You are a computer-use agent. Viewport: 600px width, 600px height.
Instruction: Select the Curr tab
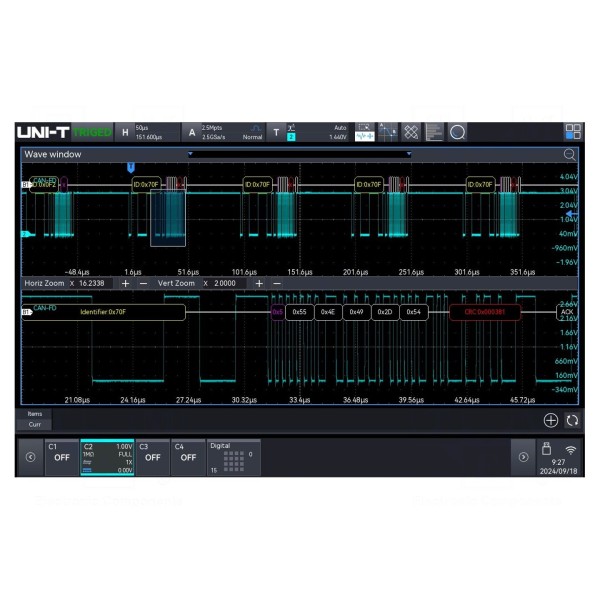(x=35, y=425)
